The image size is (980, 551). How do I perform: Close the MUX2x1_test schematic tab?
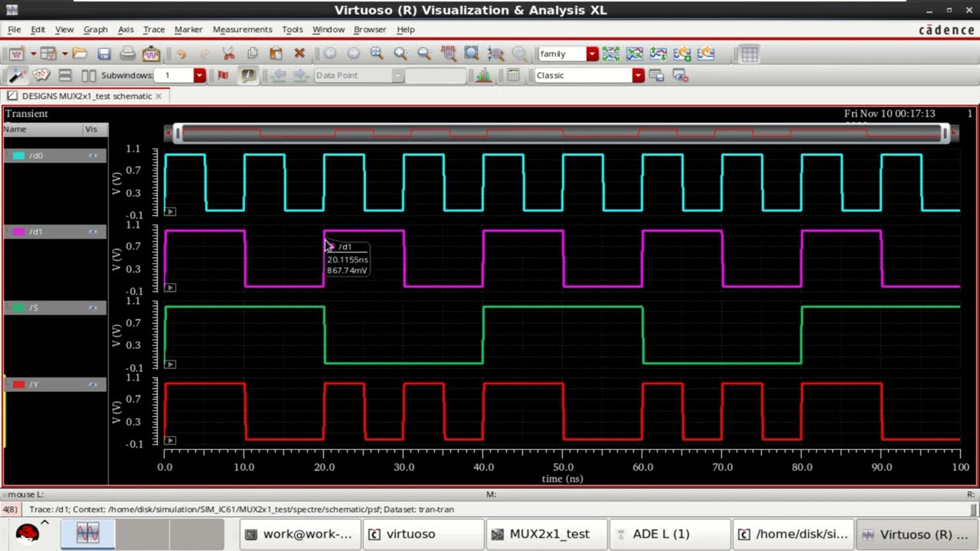pos(158,96)
